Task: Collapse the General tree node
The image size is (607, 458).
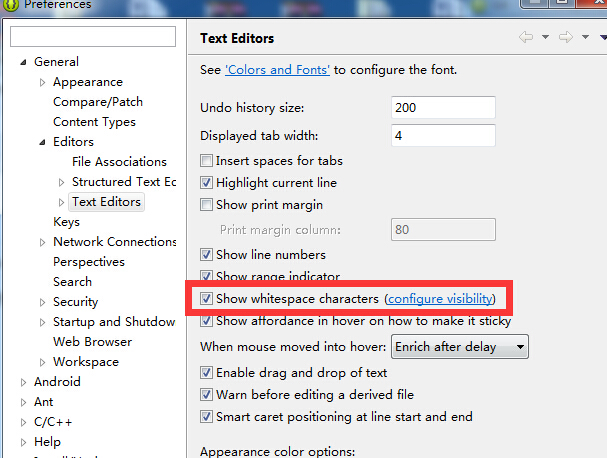Action: point(23,62)
